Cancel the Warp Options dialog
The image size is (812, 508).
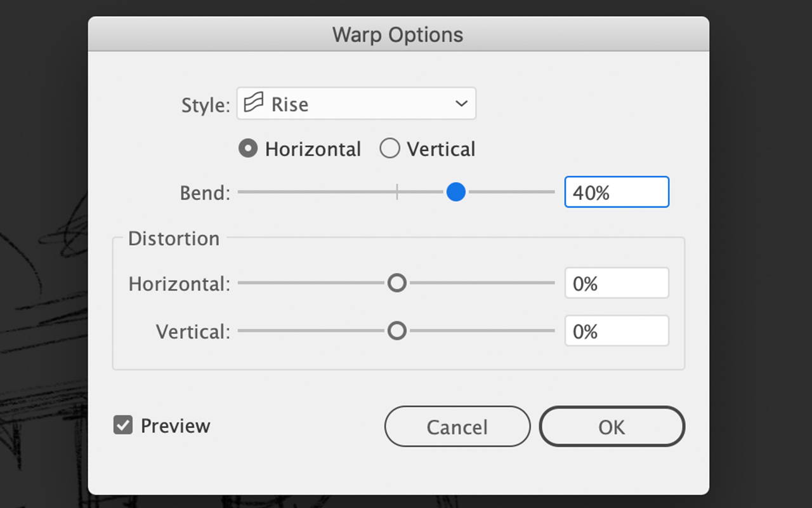[457, 427]
